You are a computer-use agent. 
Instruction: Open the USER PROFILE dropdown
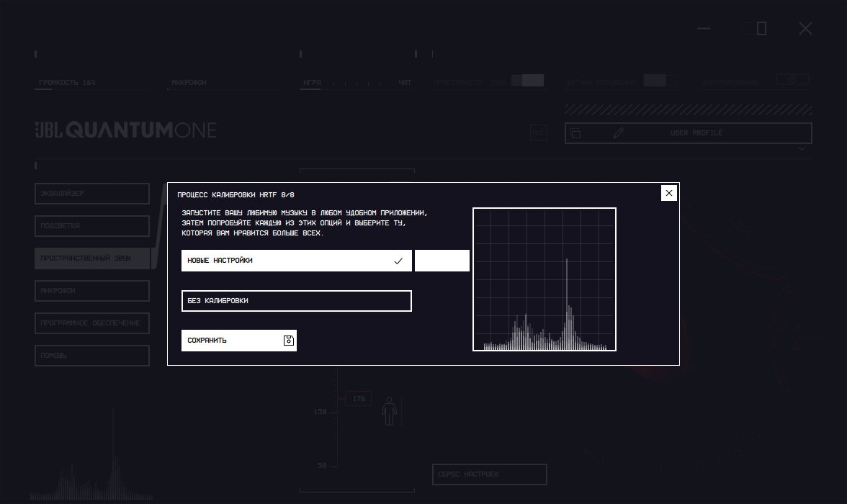click(689, 133)
